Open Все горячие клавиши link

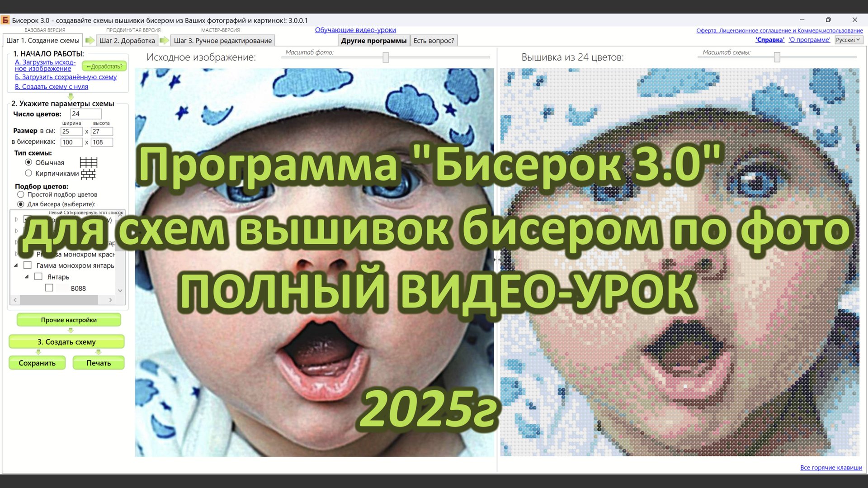[x=831, y=468]
